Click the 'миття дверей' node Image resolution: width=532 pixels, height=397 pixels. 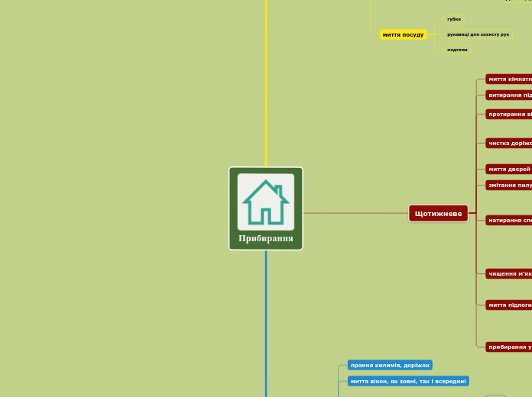click(x=509, y=169)
